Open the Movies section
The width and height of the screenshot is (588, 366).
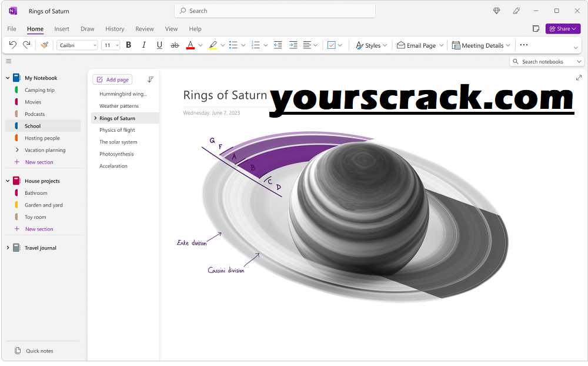(x=43, y=102)
